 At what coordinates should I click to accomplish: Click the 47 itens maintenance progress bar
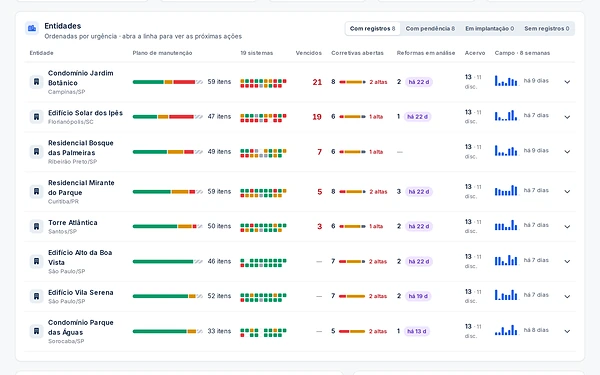tap(168, 117)
